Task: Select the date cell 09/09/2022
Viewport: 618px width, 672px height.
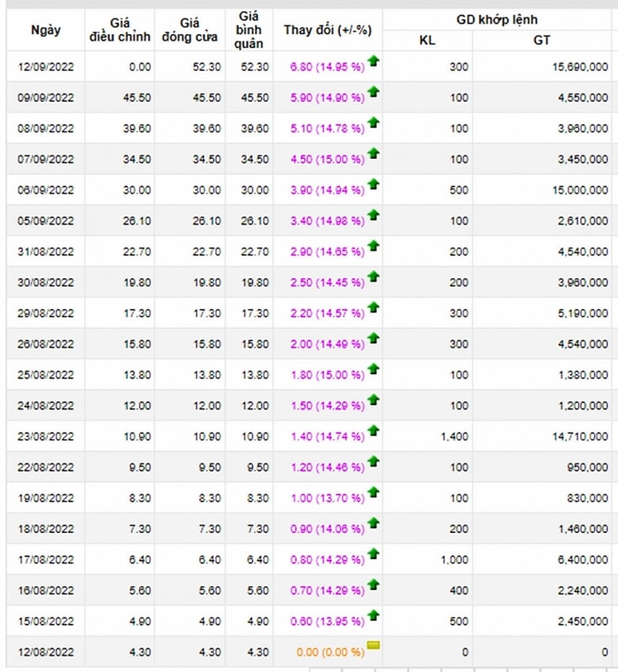Action: 46,98
